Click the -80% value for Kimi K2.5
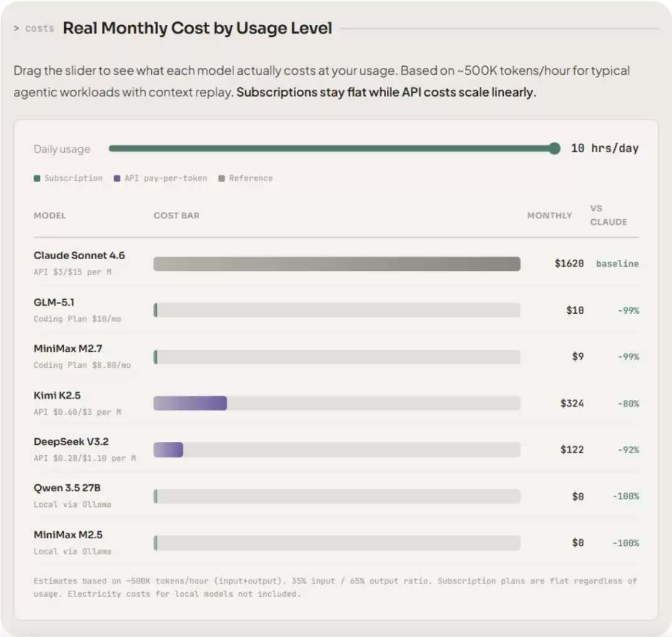672x637 pixels. pos(628,403)
